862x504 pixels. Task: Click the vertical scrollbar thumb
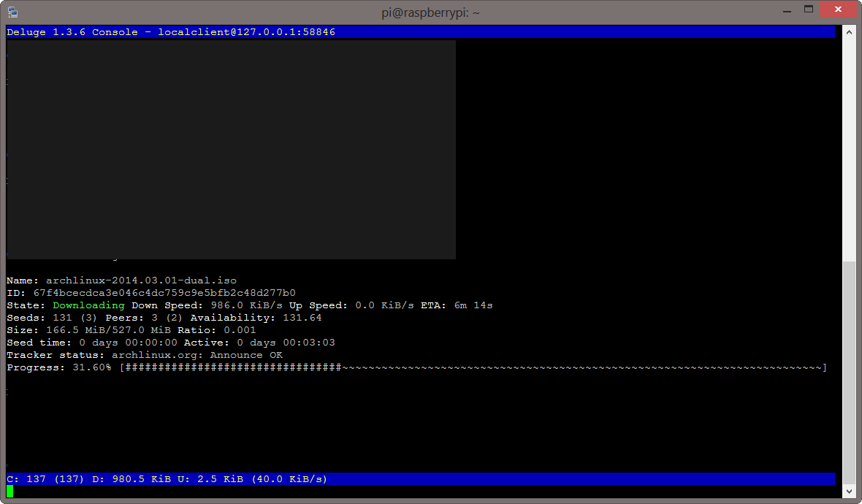849,372
